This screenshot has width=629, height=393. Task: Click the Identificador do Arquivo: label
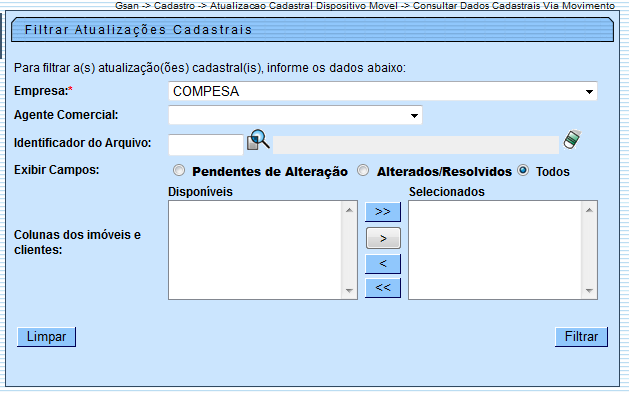coord(83,143)
